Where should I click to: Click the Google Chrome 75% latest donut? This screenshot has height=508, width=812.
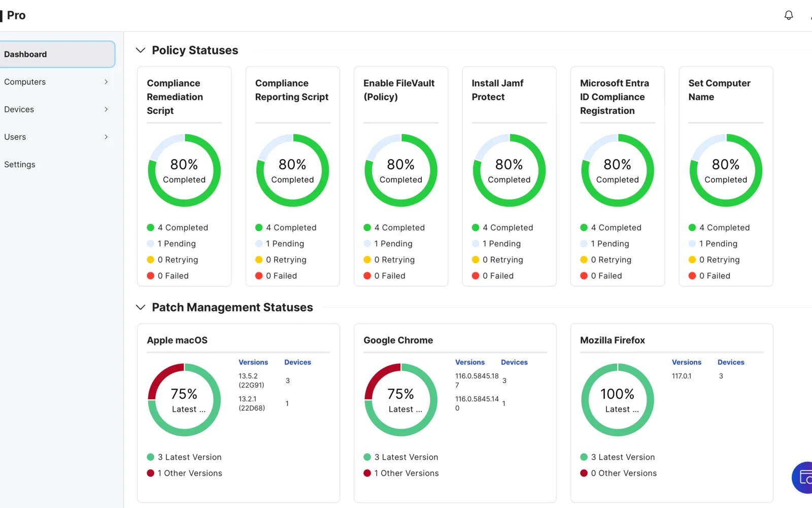tap(401, 400)
